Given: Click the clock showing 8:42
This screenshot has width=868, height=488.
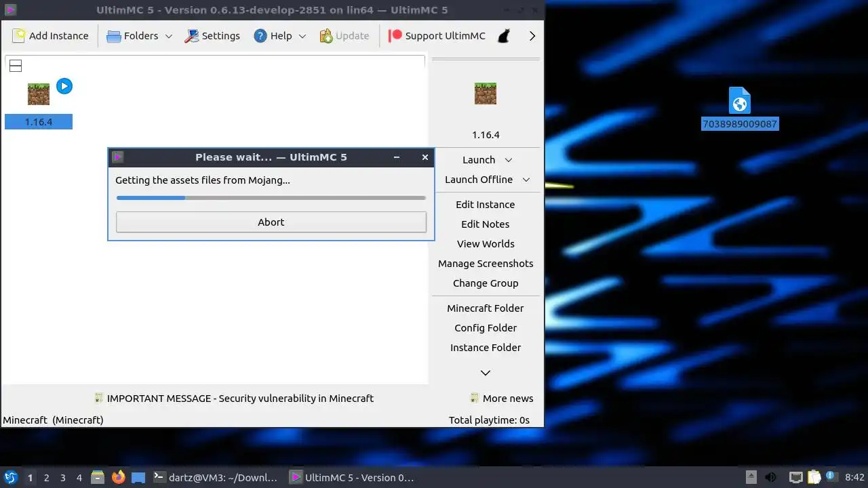Looking at the screenshot, I should (855, 478).
